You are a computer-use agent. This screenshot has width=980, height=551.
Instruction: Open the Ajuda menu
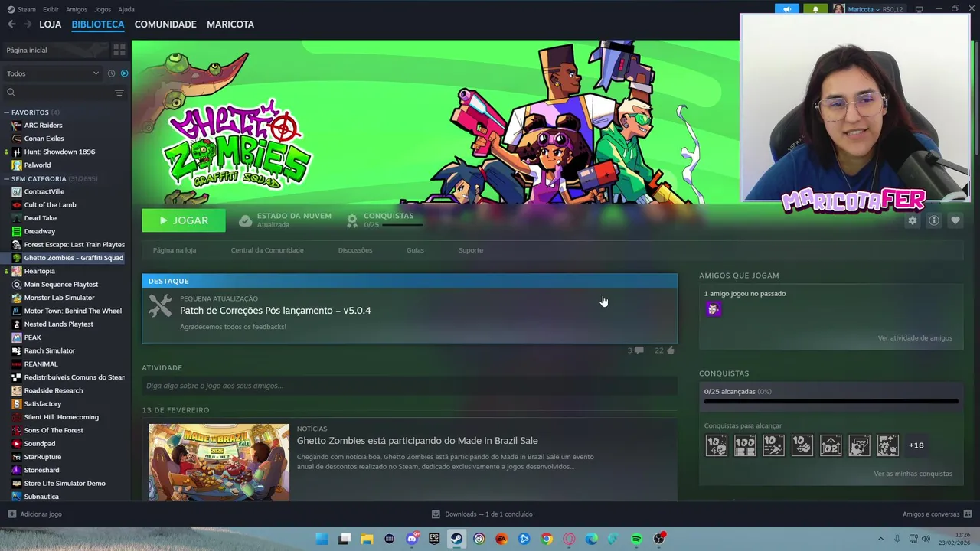pyautogui.click(x=126, y=9)
